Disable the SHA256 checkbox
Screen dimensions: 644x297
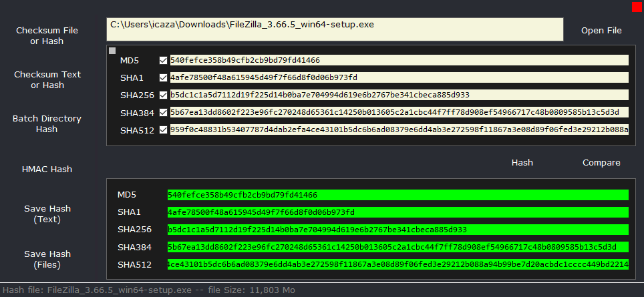(164, 95)
